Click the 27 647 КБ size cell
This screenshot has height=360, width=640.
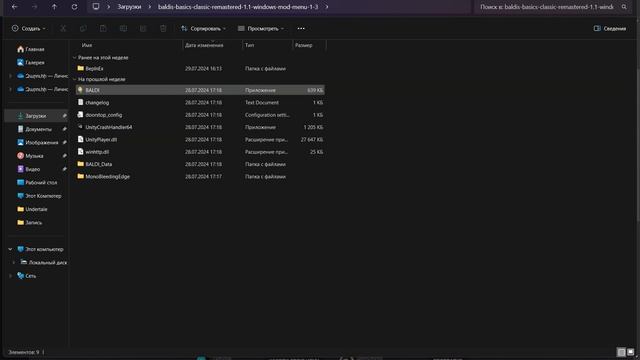pos(312,140)
